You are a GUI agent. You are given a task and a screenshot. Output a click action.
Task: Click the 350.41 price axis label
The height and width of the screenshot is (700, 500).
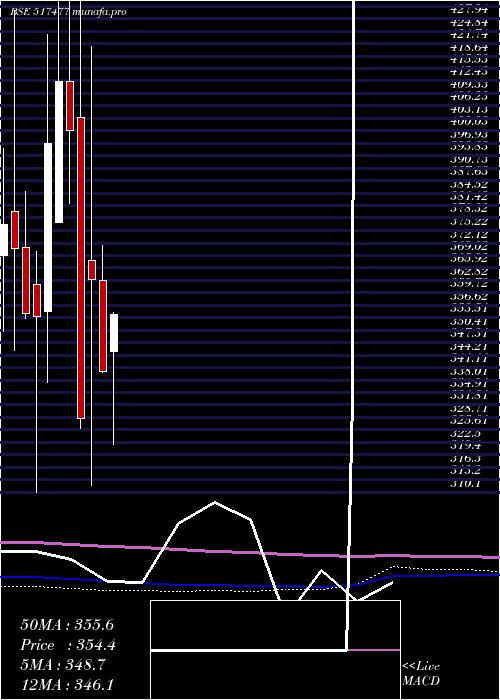pos(468,321)
